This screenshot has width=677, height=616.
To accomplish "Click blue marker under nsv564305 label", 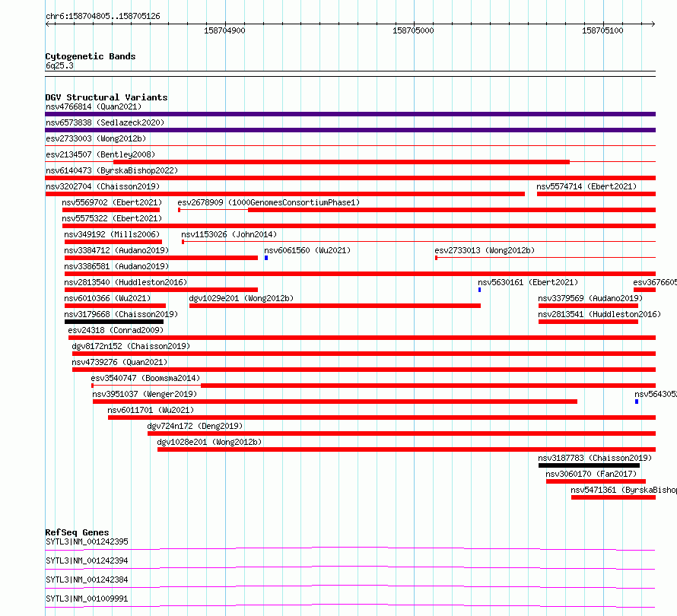I will click(x=637, y=402).
